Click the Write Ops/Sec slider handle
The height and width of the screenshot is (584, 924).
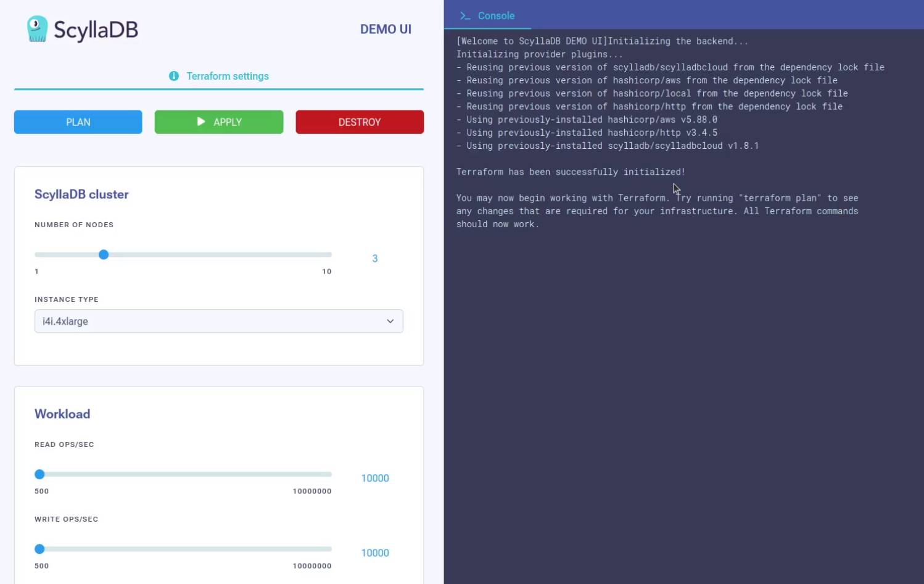click(39, 549)
